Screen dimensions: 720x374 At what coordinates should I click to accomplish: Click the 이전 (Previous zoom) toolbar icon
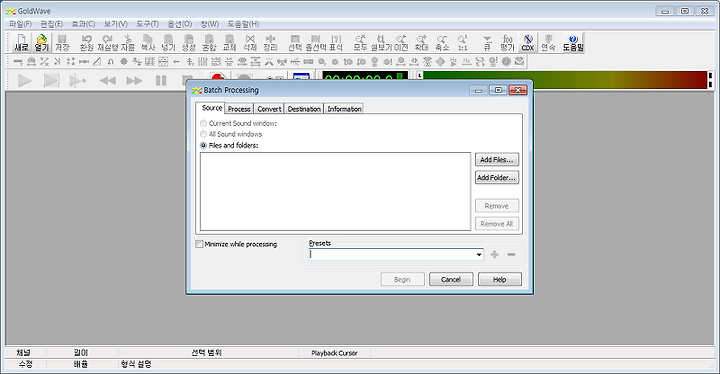pyautogui.click(x=401, y=43)
